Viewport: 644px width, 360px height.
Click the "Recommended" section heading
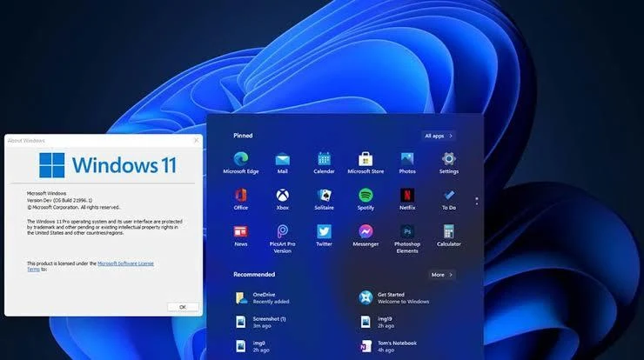point(254,275)
